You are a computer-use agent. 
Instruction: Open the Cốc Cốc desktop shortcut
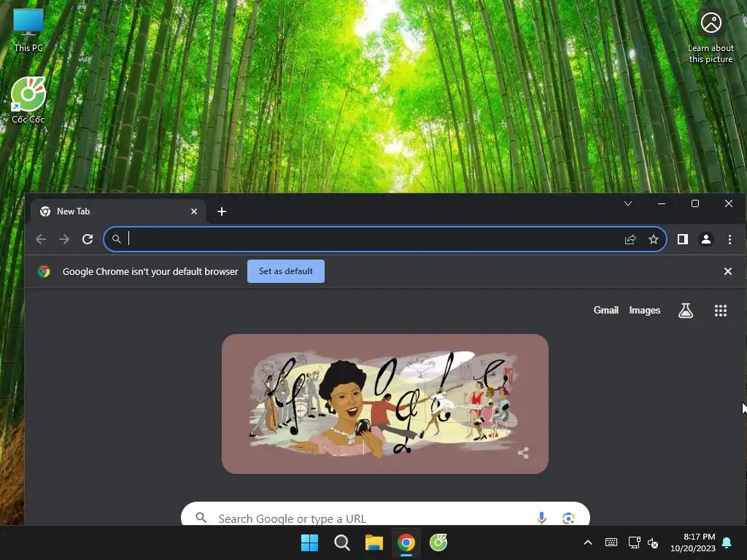pyautogui.click(x=28, y=100)
